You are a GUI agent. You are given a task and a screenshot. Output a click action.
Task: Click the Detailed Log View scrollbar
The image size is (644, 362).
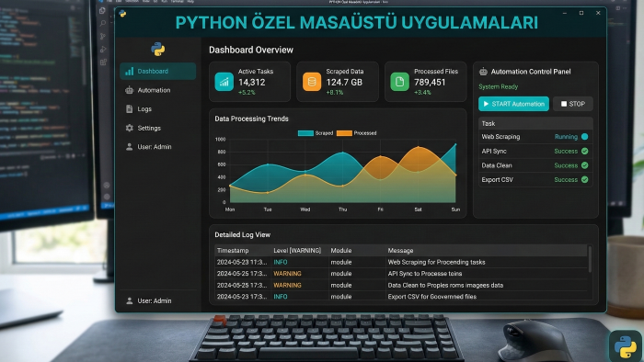[x=591, y=259]
